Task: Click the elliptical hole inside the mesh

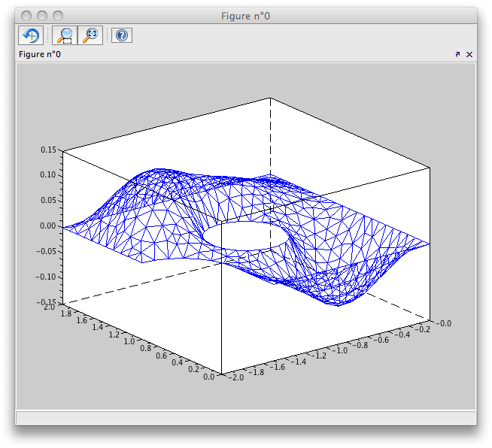Action: [244, 236]
